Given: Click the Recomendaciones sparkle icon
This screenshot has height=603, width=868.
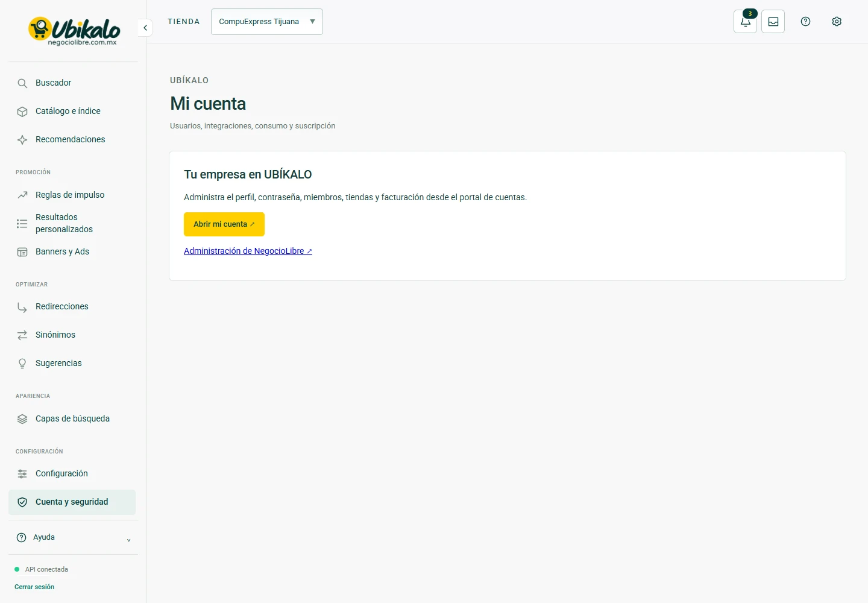Looking at the screenshot, I should [x=22, y=140].
